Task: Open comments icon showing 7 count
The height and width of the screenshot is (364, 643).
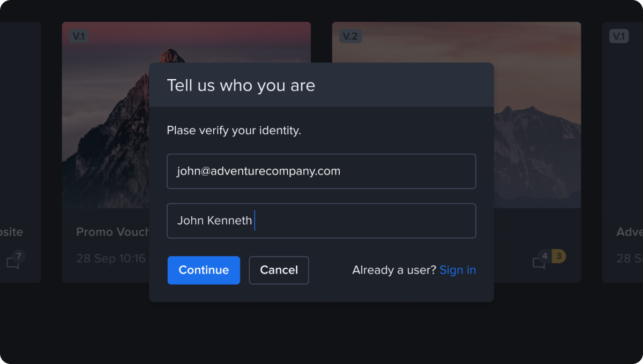Action: pyautogui.click(x=13, y=262)
